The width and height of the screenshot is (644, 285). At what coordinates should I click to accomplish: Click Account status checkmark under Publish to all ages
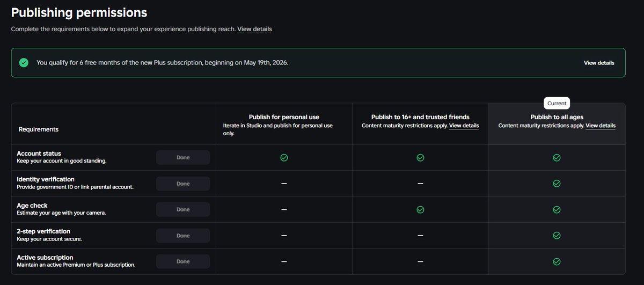tap(557, 158)
